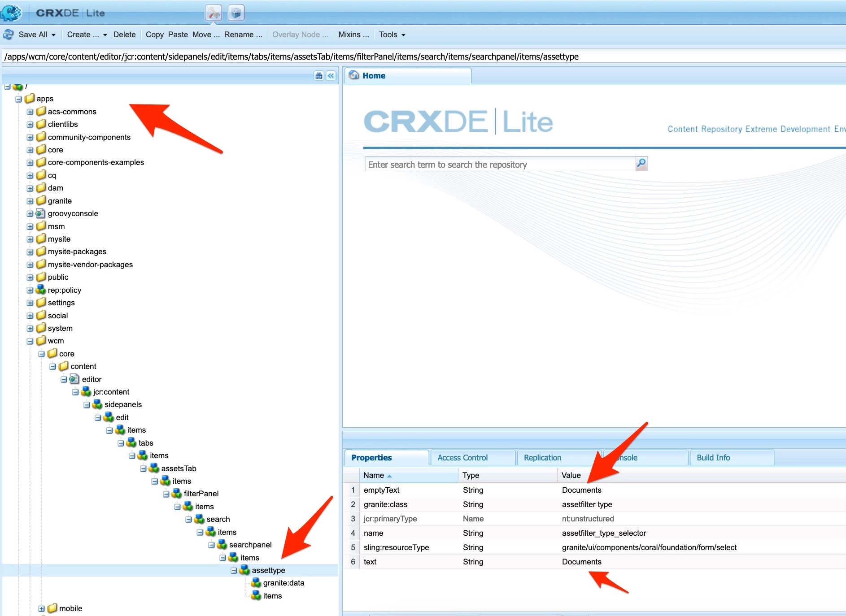846x616 pixels.
Task: Expand the acs-commons folder
Action: tap(30, 112)
